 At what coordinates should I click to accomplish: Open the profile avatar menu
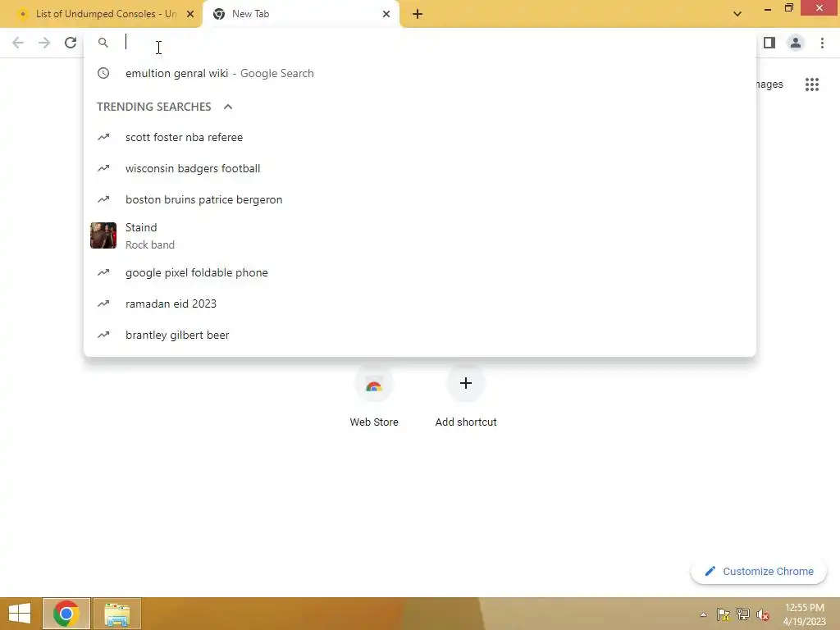pos(796,43)
